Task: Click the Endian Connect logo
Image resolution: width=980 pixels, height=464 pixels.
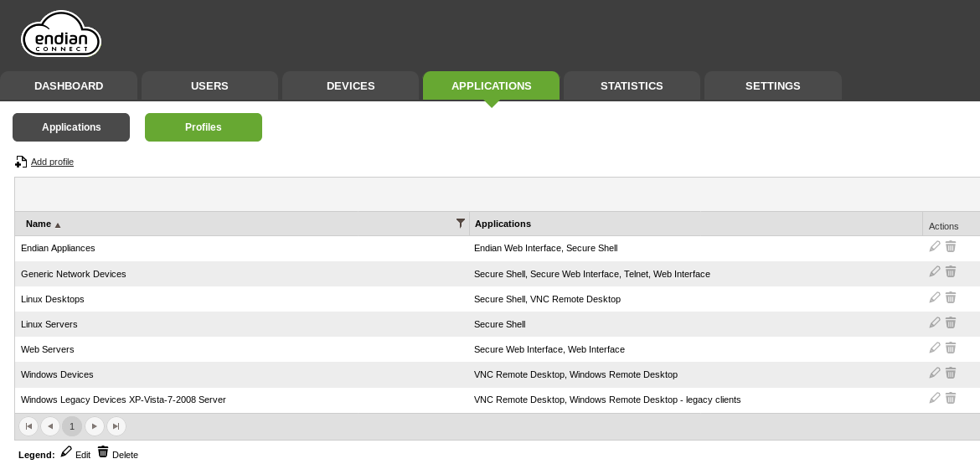Action: (x=61, y=34)
